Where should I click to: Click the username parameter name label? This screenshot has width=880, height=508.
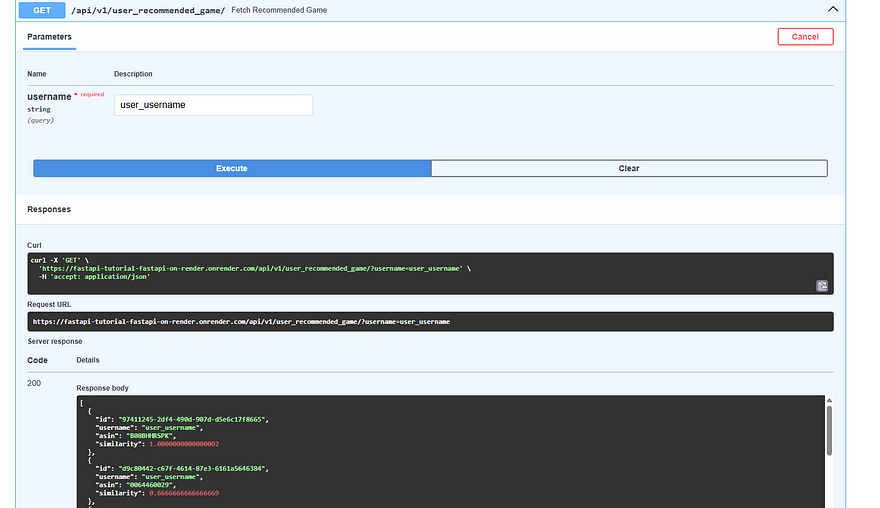(x=49, y=96)
